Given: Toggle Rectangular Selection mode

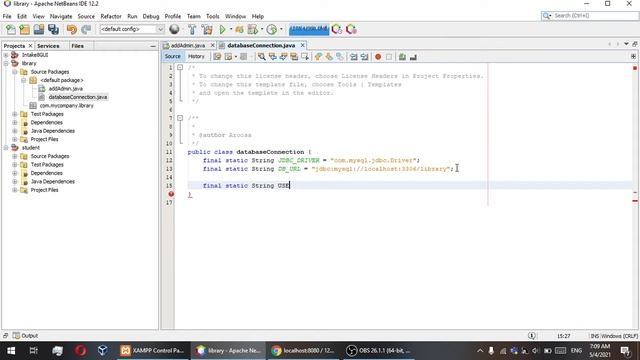Looking at the screenshot, I should (304, 57).
